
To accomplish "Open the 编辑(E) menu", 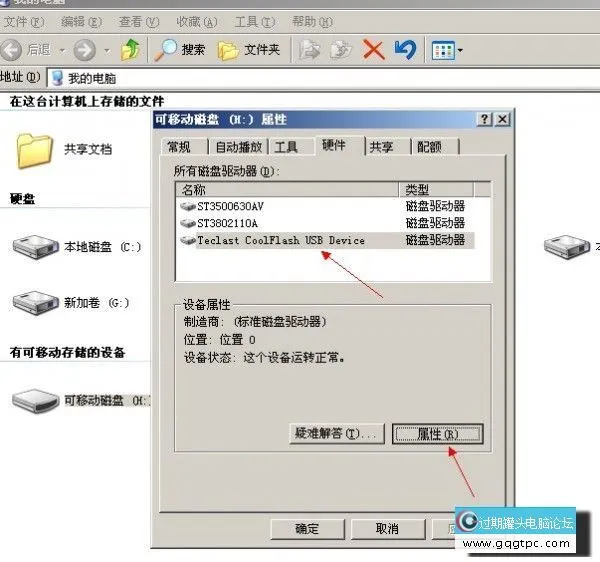I will point(82,22).
